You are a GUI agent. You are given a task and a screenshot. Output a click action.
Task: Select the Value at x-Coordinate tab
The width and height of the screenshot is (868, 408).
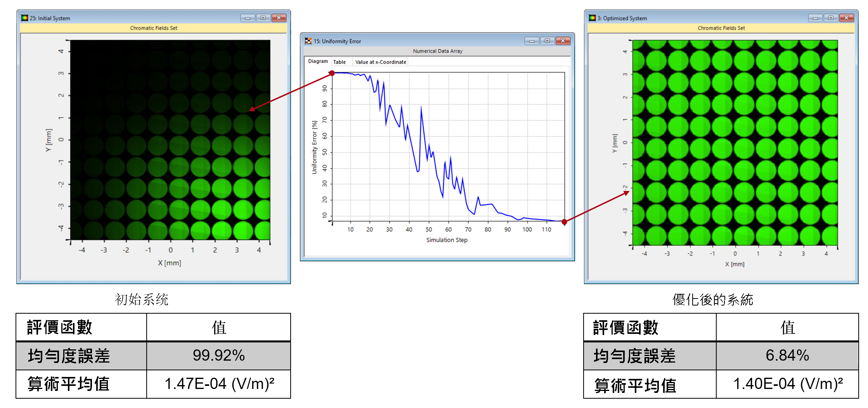tap(380, 62)
